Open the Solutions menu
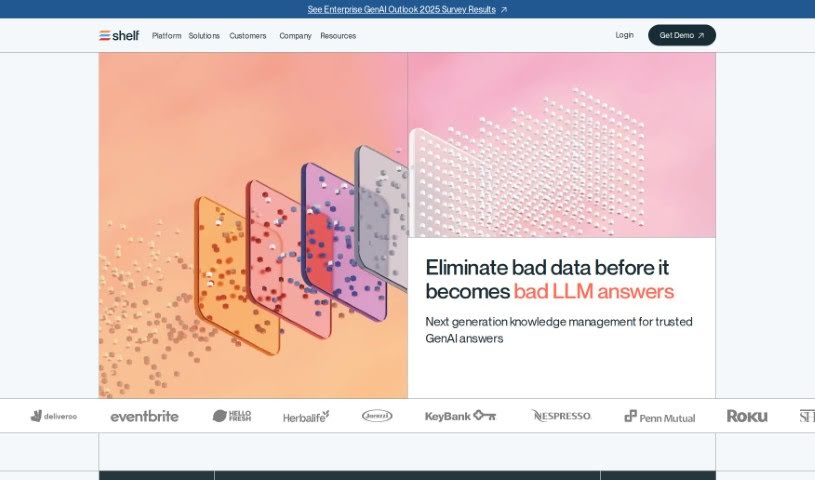Image resolution: width=815 pixels, height=480 pixels. (204, 36)
